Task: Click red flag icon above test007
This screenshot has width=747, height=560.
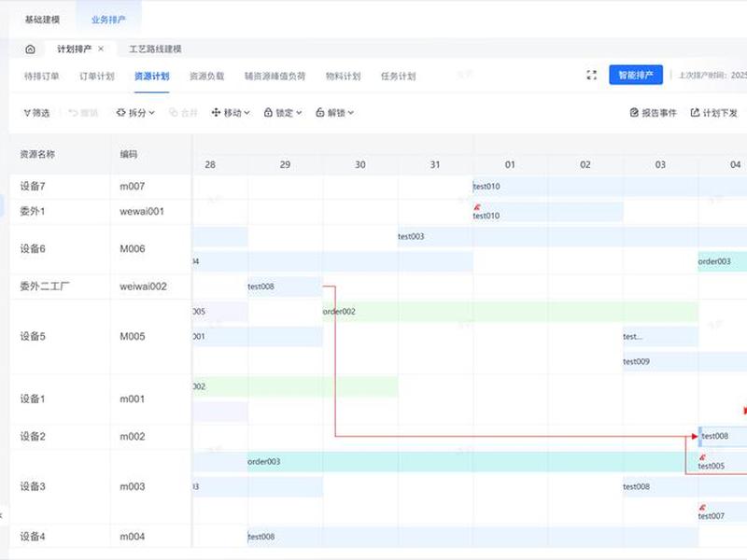Action: (702, 508)
